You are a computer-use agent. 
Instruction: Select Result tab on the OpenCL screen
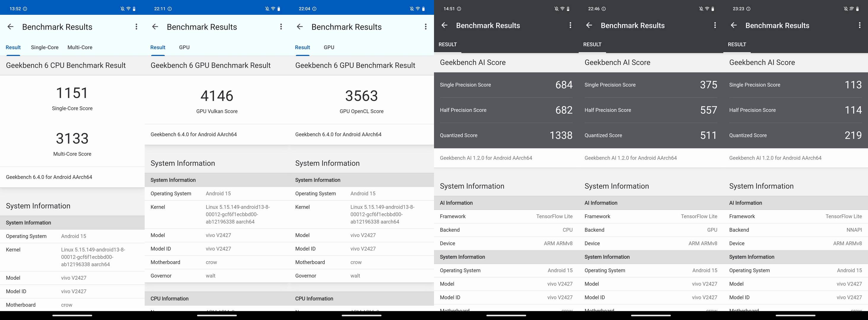coord(302,47)
